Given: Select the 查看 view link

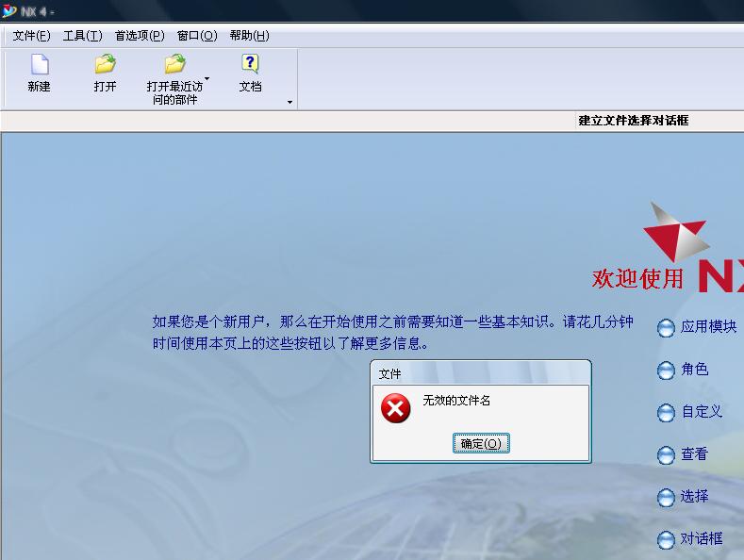Looking at the screenshot, I should 695,454.
